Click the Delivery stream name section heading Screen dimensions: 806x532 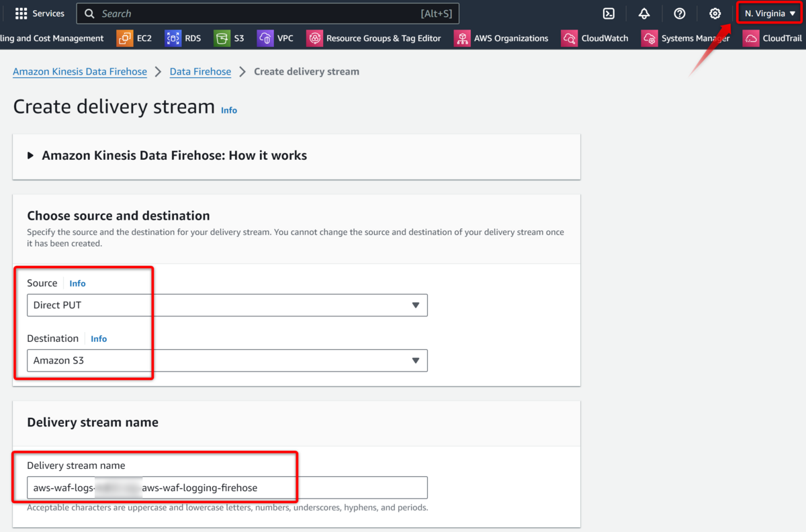pyautogui.click(x=93, y=423)
